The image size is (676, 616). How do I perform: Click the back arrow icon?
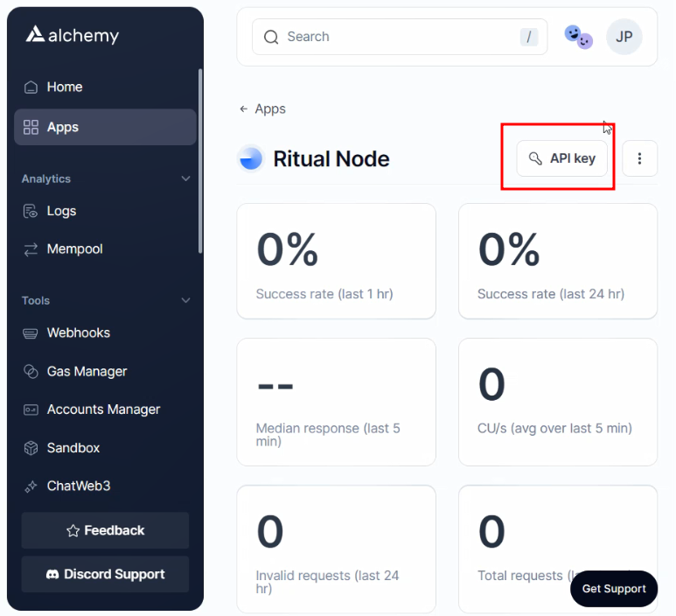tap(244, 109)
